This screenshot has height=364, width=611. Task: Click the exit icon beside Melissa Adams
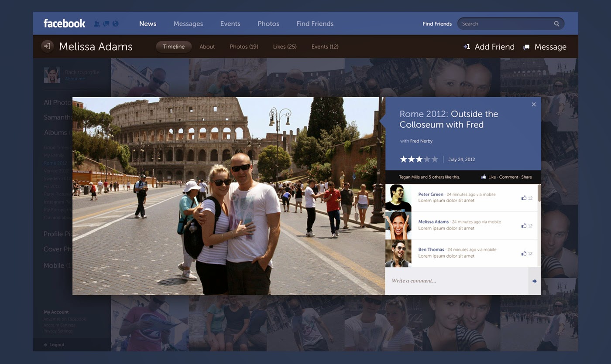[48, 46]
